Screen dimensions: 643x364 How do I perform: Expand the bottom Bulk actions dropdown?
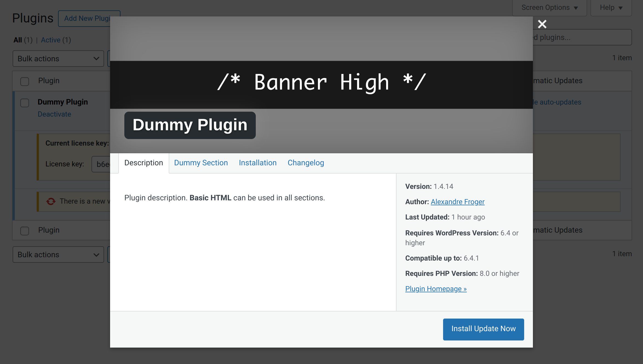click(x=58, y=255)
